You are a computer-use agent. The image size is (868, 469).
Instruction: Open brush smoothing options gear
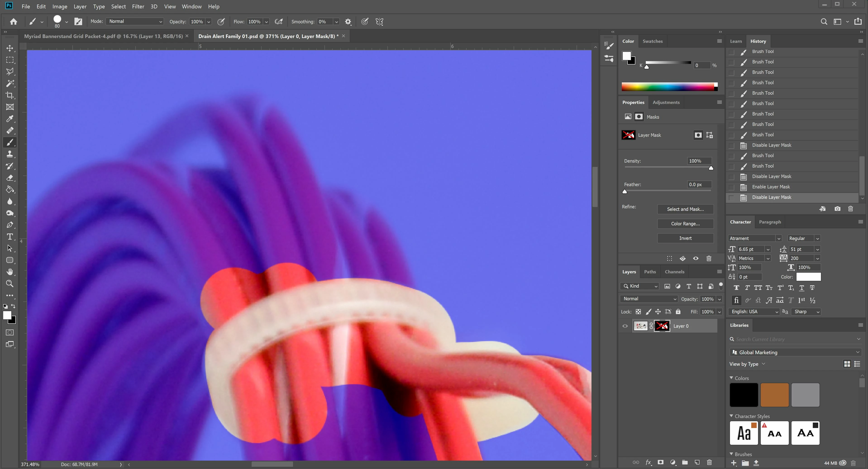[348, 22]
